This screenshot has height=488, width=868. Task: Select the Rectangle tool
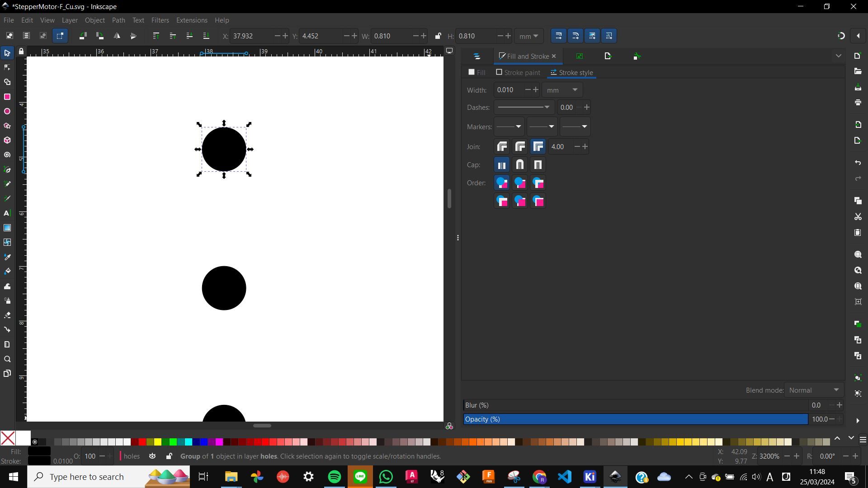(7, 97)
